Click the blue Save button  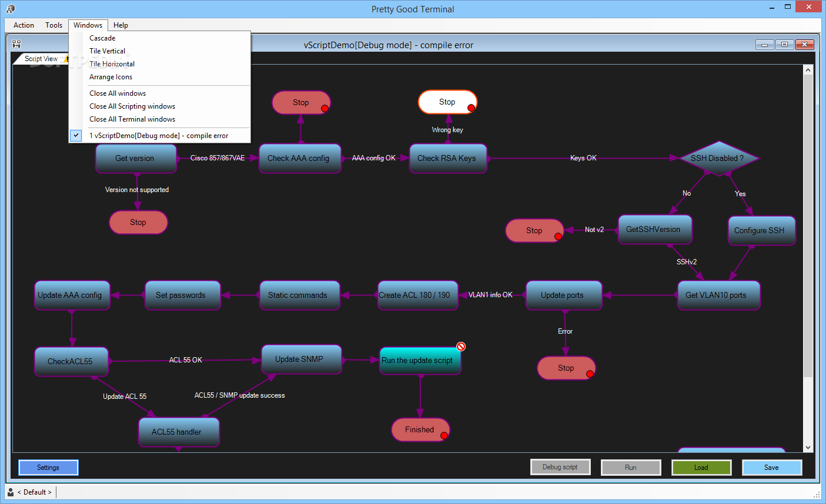[772, 468]
